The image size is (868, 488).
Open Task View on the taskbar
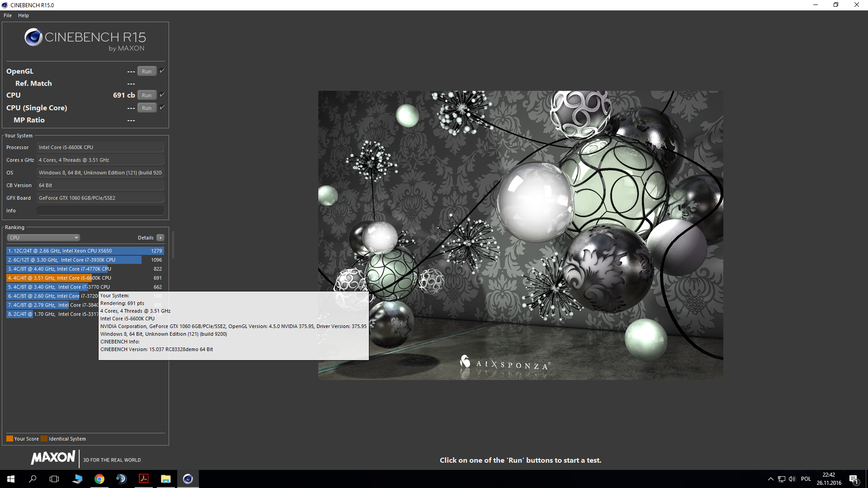click(x=54, y=479)
